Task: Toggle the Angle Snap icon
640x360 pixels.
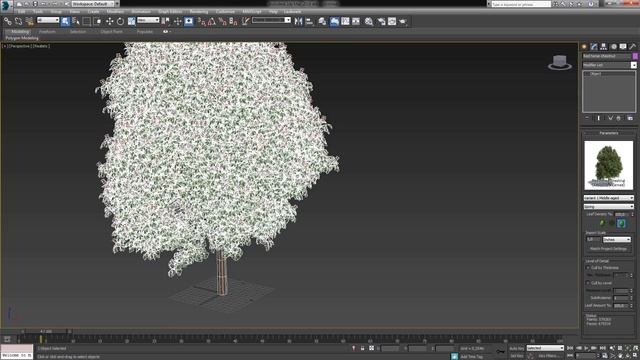Action: click(x=212, y=21)
